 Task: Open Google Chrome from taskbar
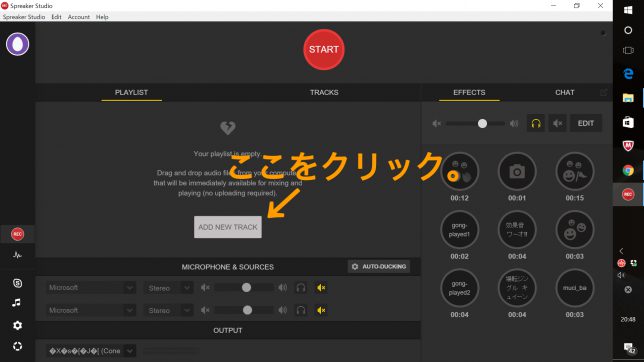[628, 170]
